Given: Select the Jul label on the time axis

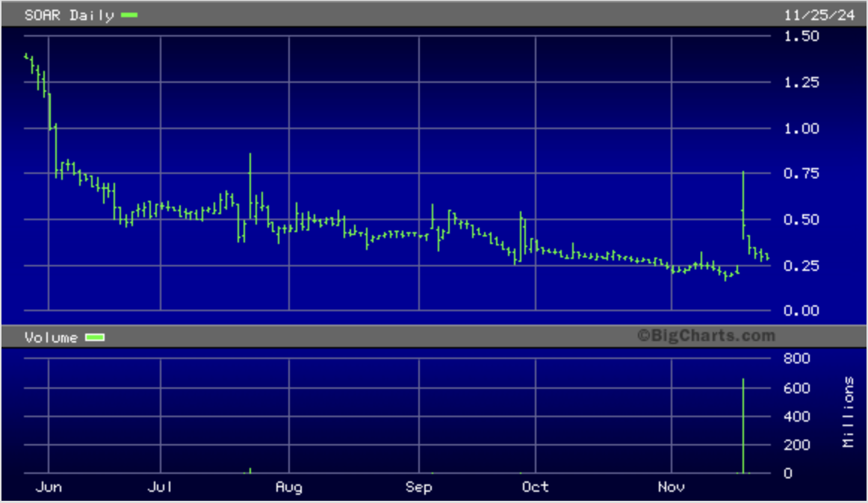Looking at the screenshot, I should [x=160, y=487].
